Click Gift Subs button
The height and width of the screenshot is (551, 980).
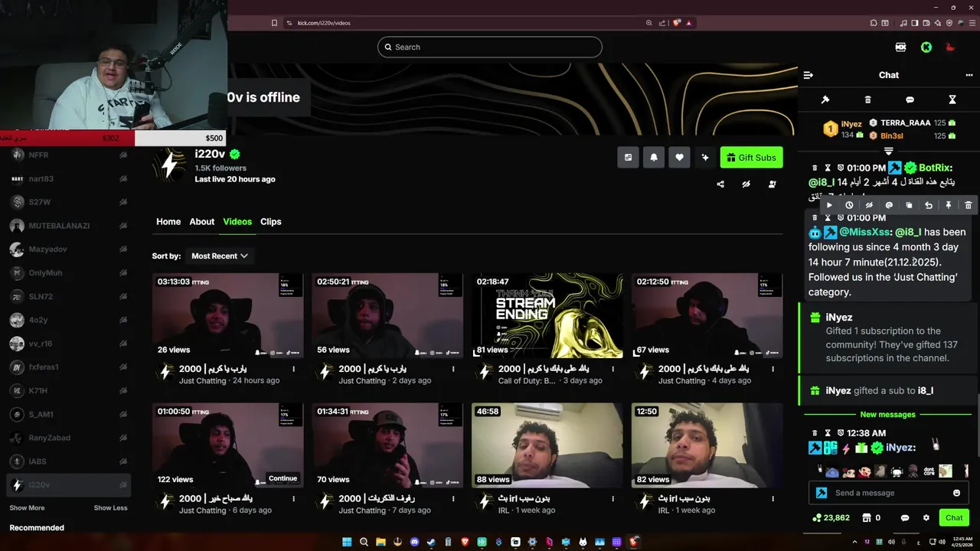pyautogui.click(x=751, y=158)
